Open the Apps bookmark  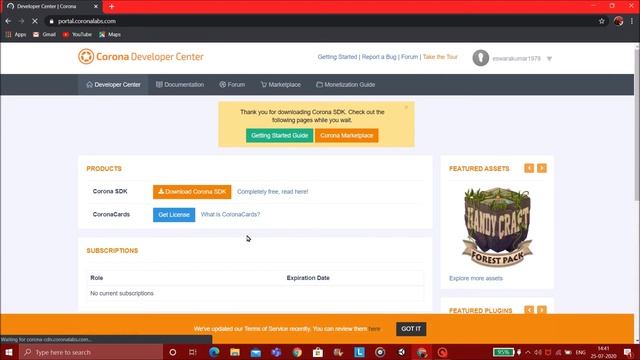point(16,35)
